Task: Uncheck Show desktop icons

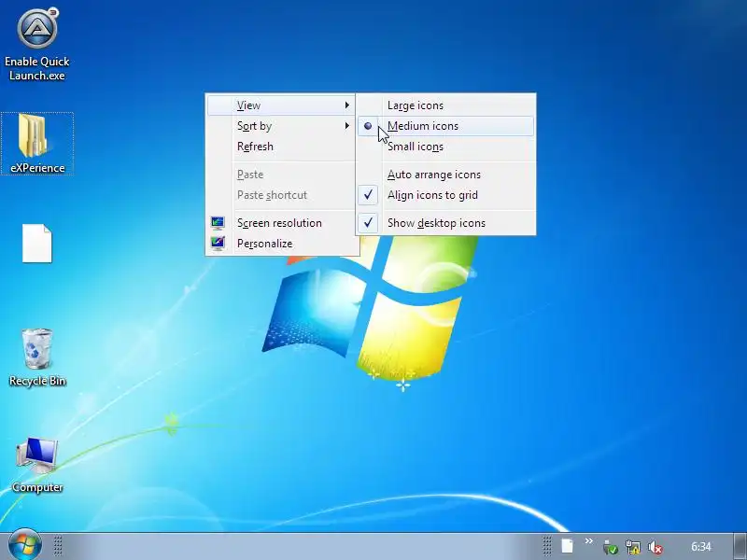Action: point(446,223)
